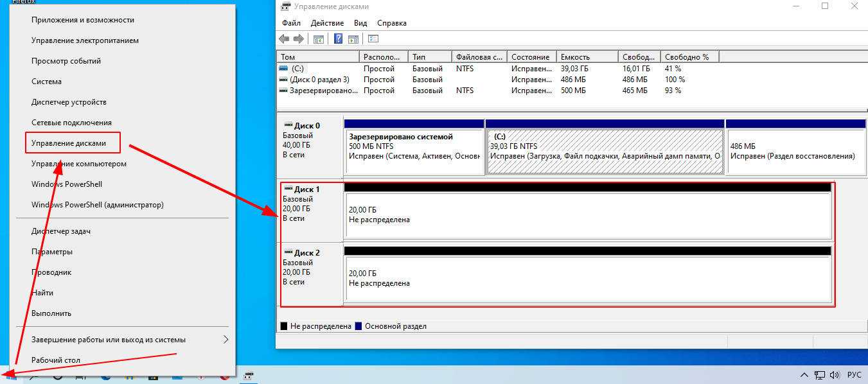The height and width of the screenshot is (384, 868).
Task: Click the network icon in system tray
Action: [x=820, y=375]
